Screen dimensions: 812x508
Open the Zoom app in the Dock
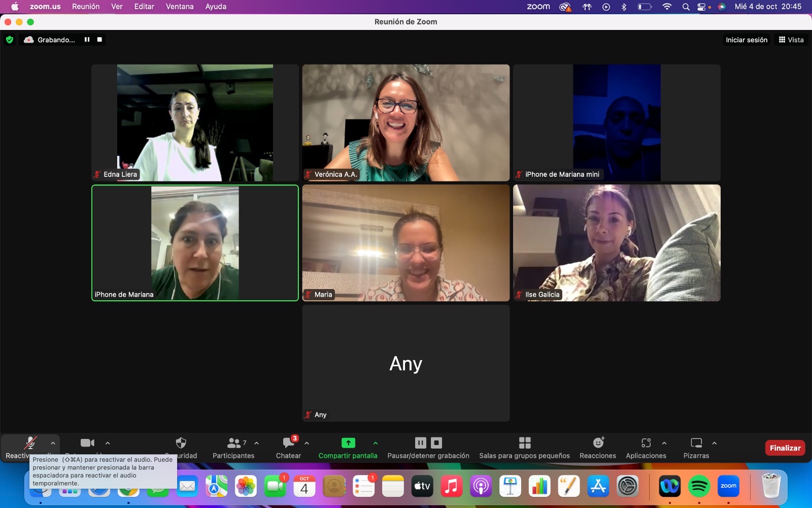[728, 487]
